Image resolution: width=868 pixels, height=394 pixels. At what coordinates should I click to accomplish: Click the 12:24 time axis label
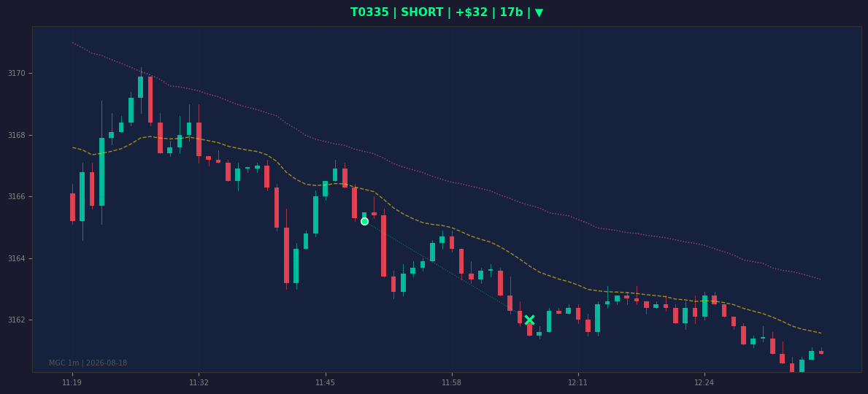coord(704,382)
